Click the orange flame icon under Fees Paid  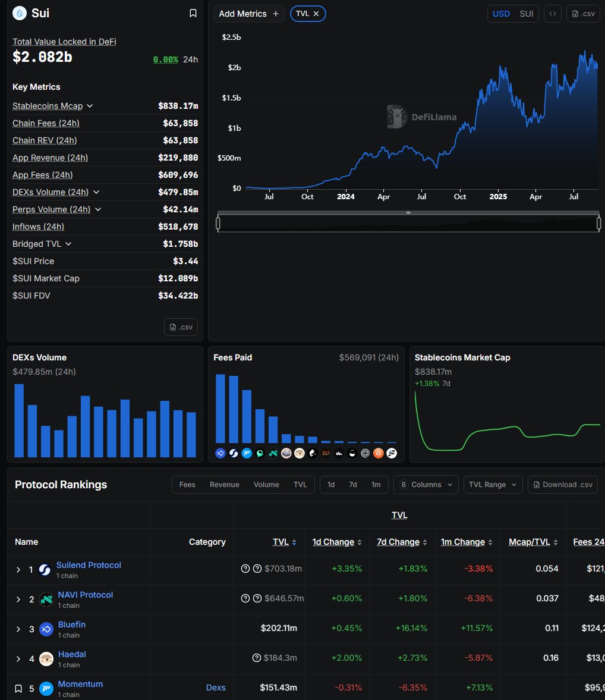point(379,453)
